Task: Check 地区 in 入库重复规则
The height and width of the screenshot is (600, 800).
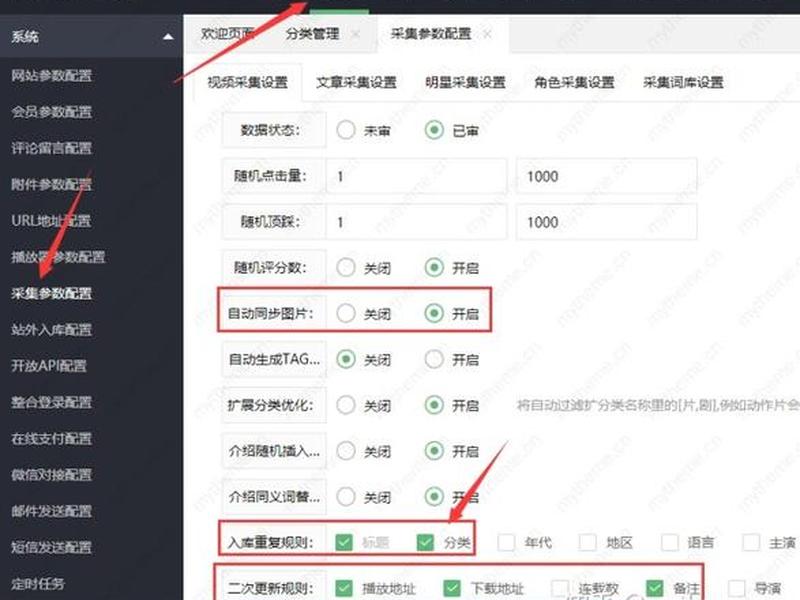Action: point(588,542)
